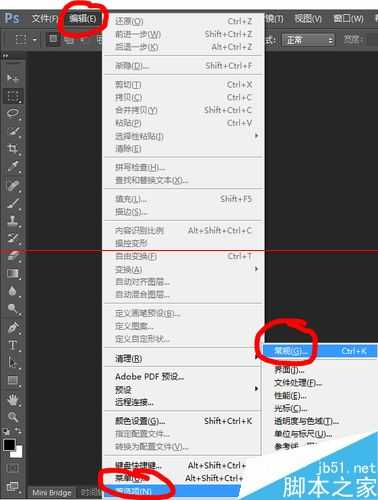Screen dimensions: 378x500
Task: Select the Clone Stamp tool
Action: click(13, 220)
